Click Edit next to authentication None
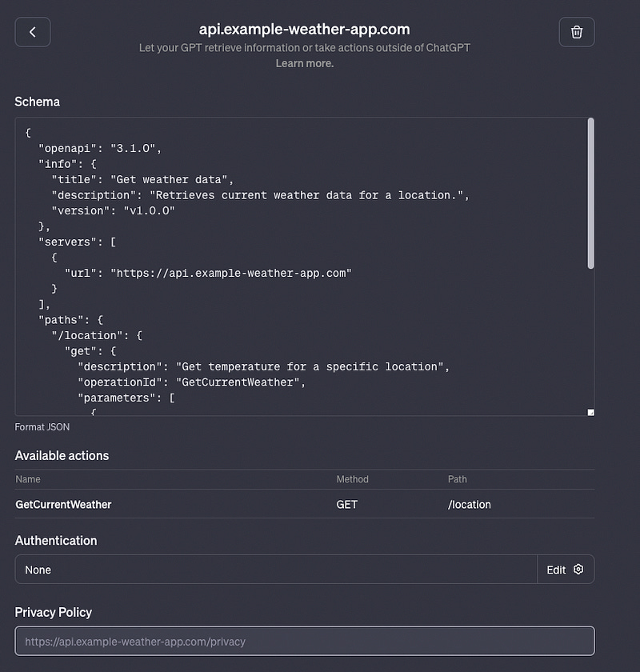This screenshot has width=640, height=672. tap(556, 570)
